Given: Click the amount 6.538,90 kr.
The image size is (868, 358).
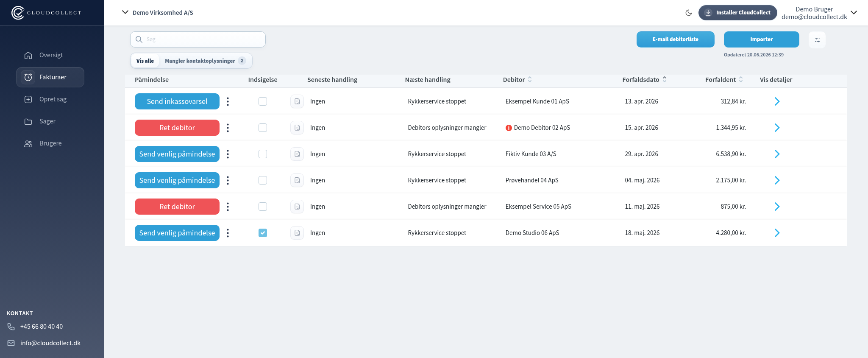Looking at the screenshot, I should [x=731, y=154].
